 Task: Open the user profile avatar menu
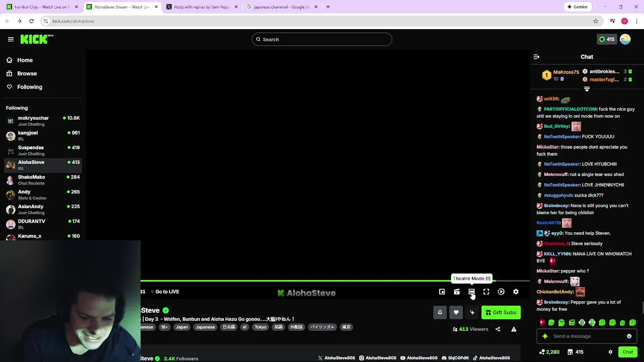click(x=625, y=39)
